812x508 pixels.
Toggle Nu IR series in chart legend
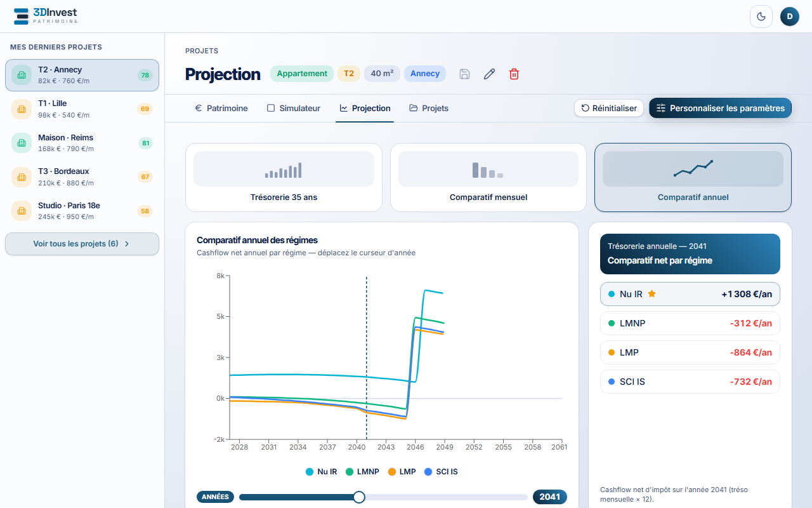322,472
